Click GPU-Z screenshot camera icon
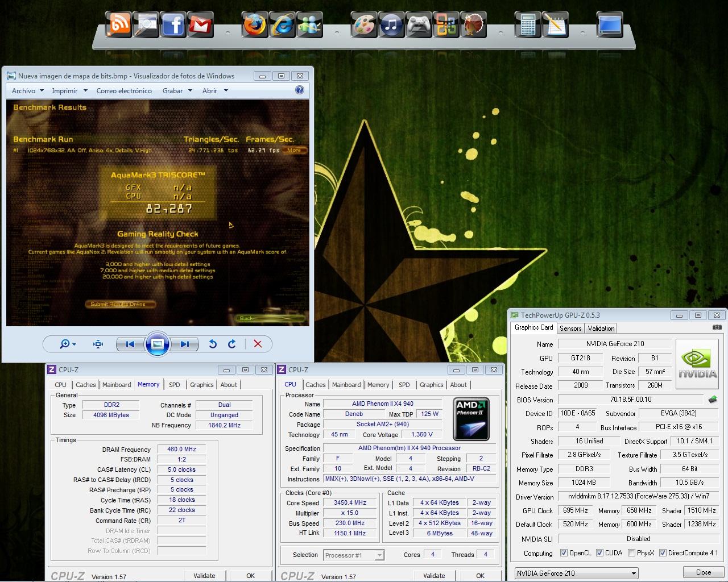Screen dimensions: 728x582 717,327
